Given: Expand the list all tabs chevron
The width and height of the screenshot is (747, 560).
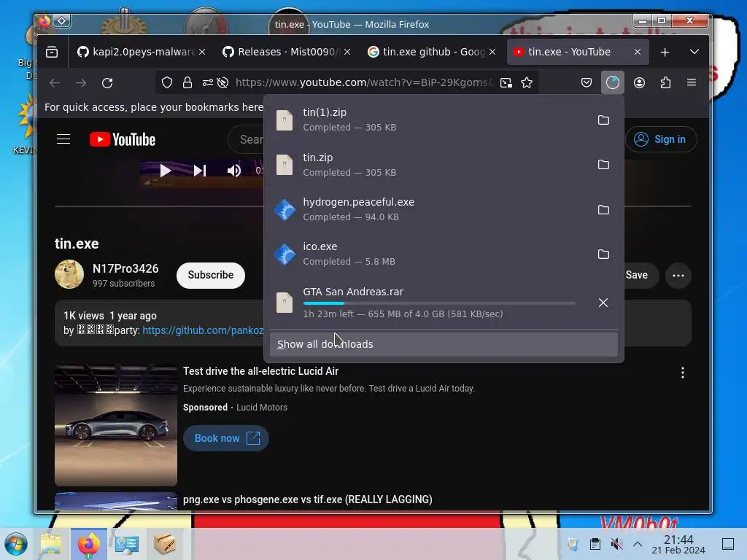Looking at the screenshot, I should (694, 52).
